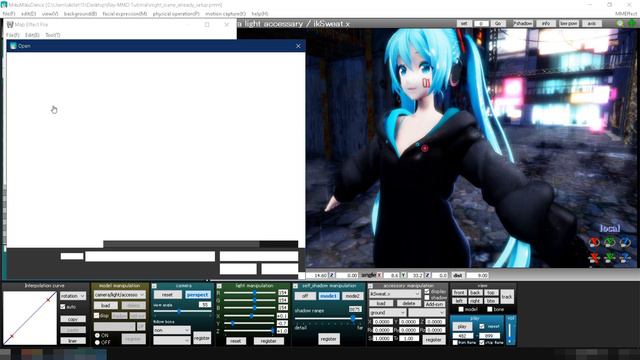640x360 pixels.
Task: Toggle the from frame checkbox
Action: [455, 342]
